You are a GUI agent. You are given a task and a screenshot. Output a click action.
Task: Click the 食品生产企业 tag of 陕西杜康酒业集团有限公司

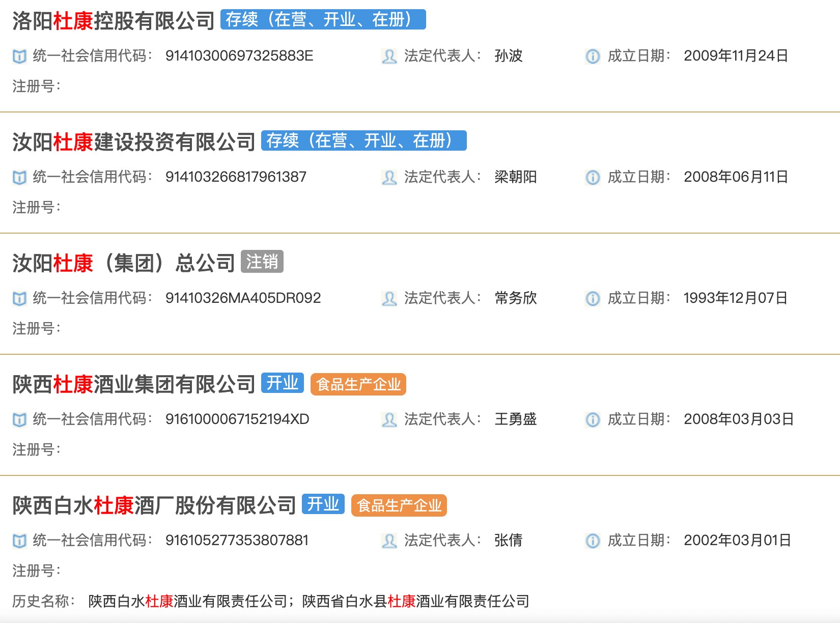[358, 385]
